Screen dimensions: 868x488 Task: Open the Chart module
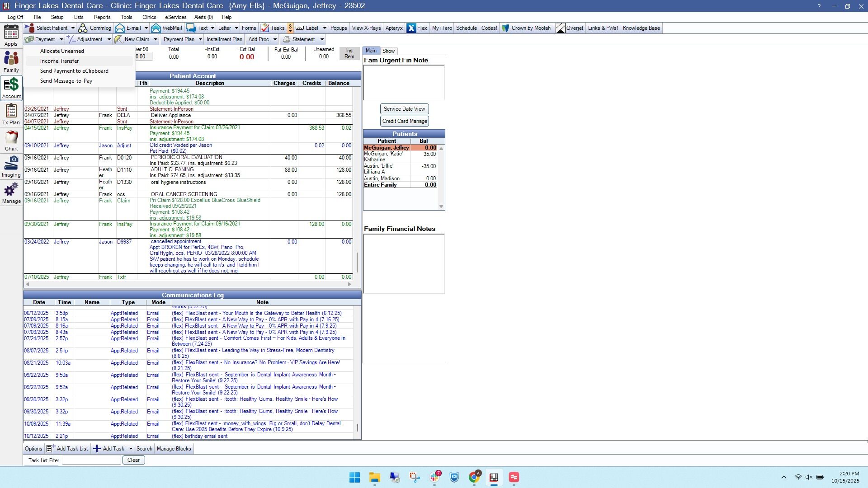point(11,141)
